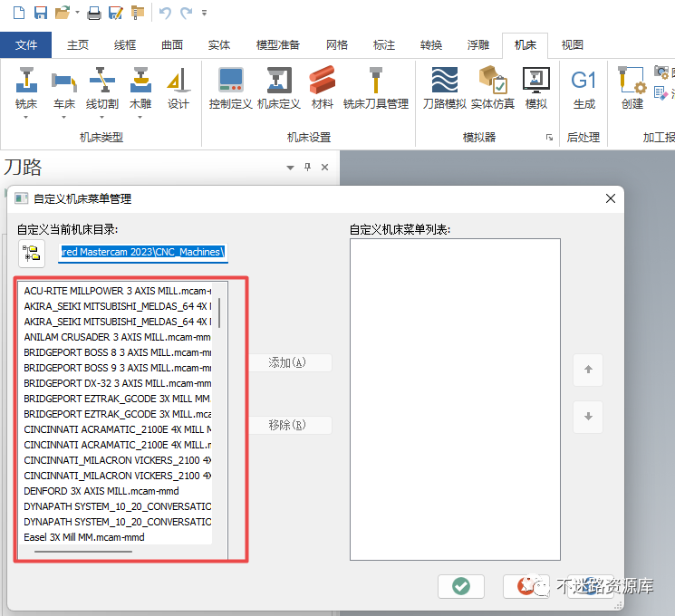Image resolution: width=675 pixels, height=616 pixels.
Task: Confirm with the green checkmark button
Action: coord(461,586)
